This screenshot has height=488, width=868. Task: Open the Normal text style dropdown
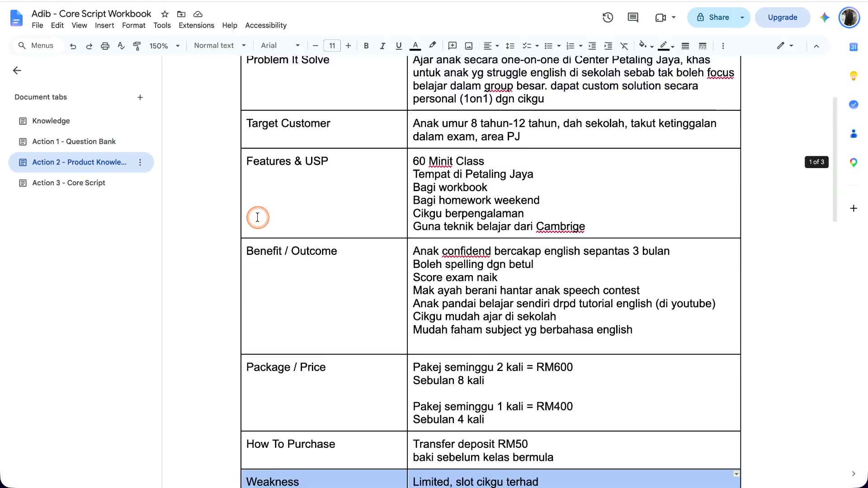[220, 46]
